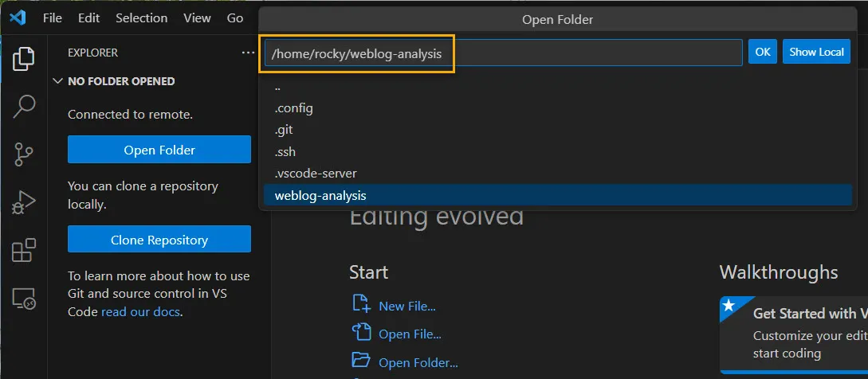This screenshot has height=379, width=868.
Task: Confirm the folder path with OK
Action: (x=762, y=52)
